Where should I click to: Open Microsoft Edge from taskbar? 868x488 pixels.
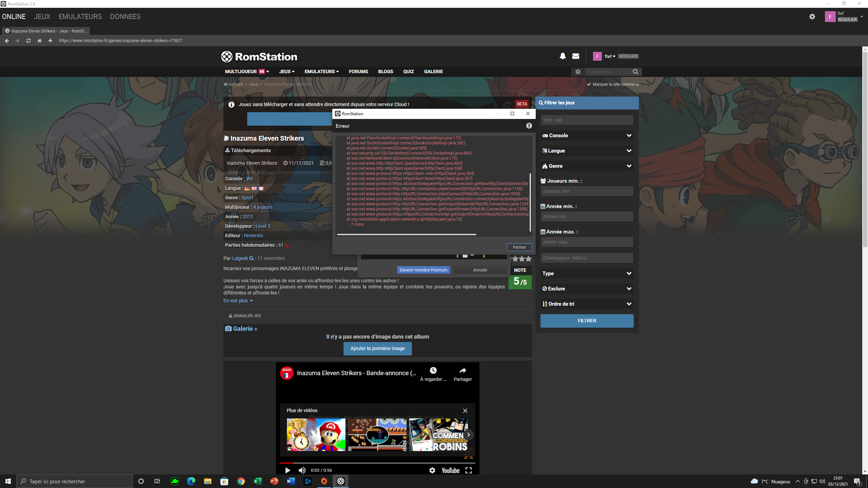pyautogui.click(x=191, y=481)
